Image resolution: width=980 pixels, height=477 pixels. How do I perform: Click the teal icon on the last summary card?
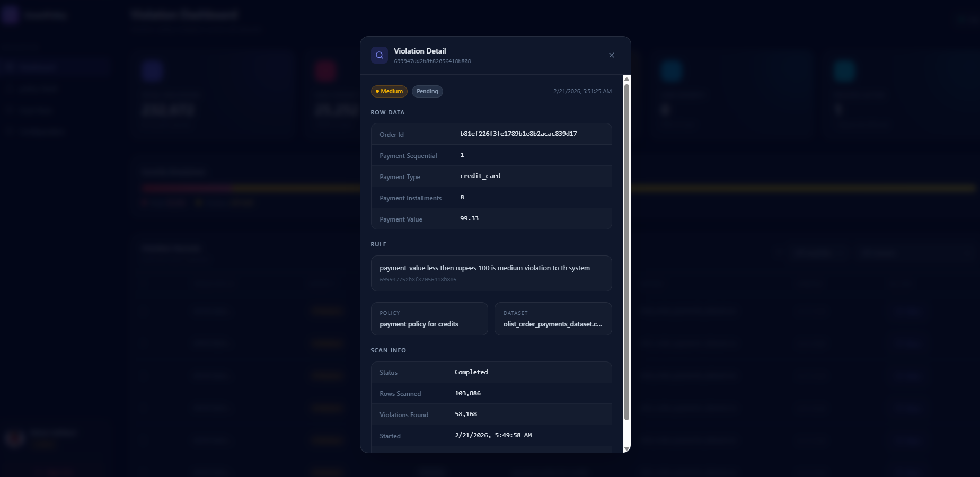(x=844, y=70)
